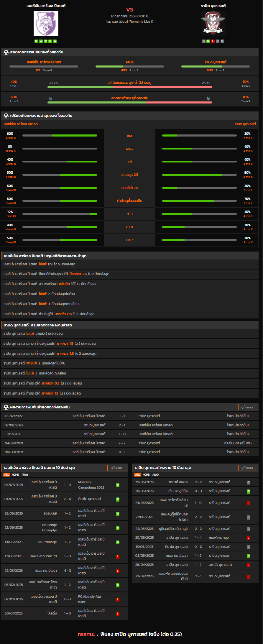Select the ALL tab in Rapid last 10 matches
Image resolution: width=263 pixels, height=644 pixels.
pos(137,475)
